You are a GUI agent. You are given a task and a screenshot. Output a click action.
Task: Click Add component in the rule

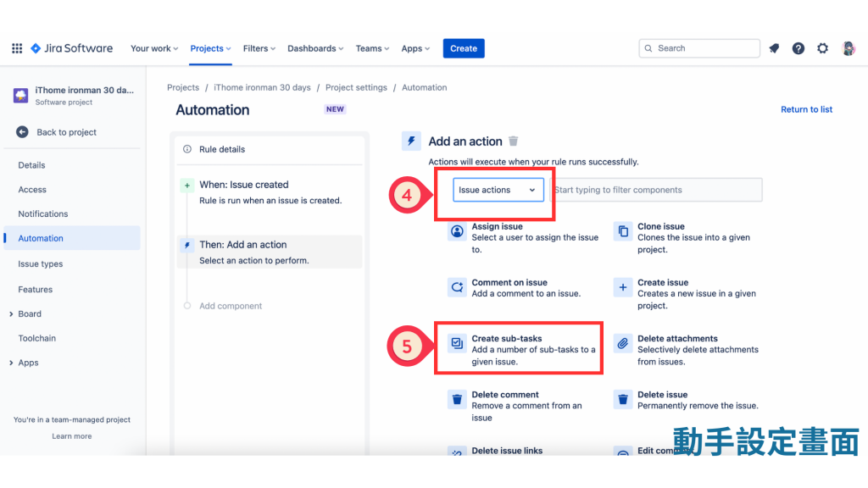231,307
